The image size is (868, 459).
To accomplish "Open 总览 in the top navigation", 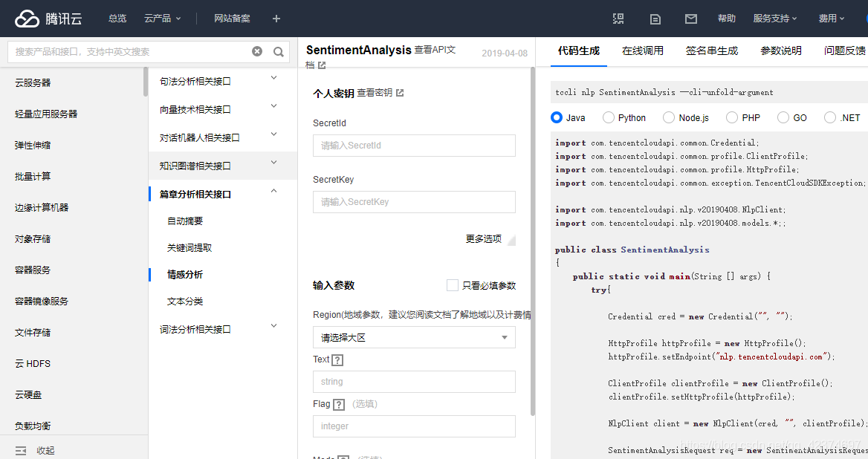I will [x=117, y=19].
